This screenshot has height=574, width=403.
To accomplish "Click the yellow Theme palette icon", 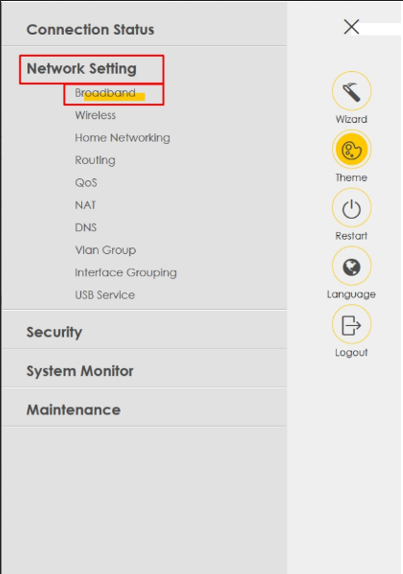I will coord(351,150).
